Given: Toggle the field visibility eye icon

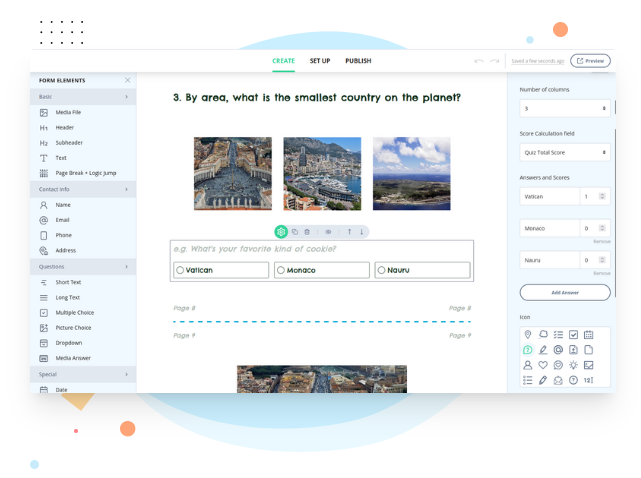Looking at the screenshot, I should pos(328,231).
